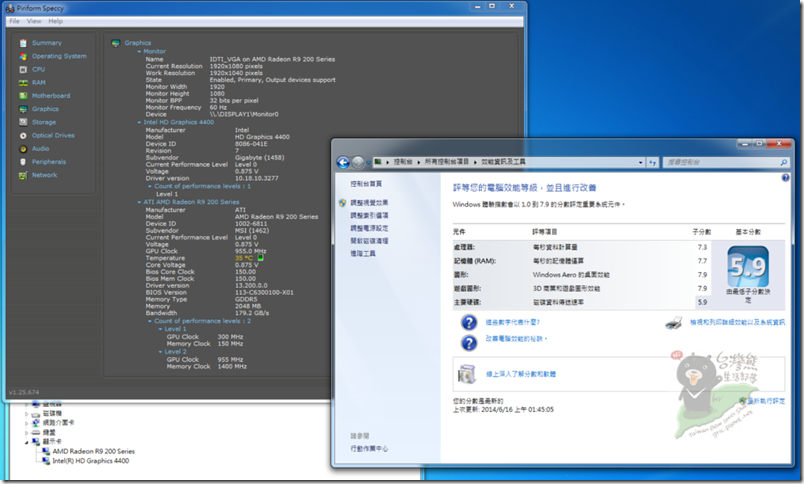
Task: Select the Optical Drives disc icon
Action: coord(23,136)
